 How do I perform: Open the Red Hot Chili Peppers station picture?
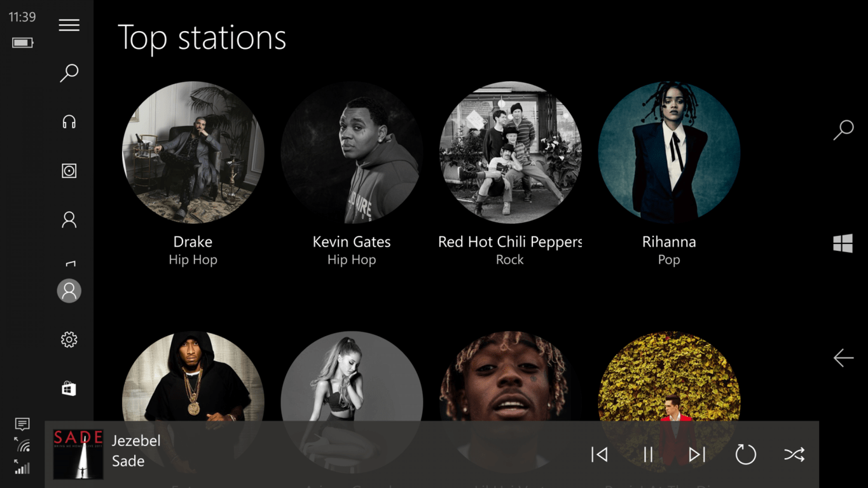coord(510,152)
